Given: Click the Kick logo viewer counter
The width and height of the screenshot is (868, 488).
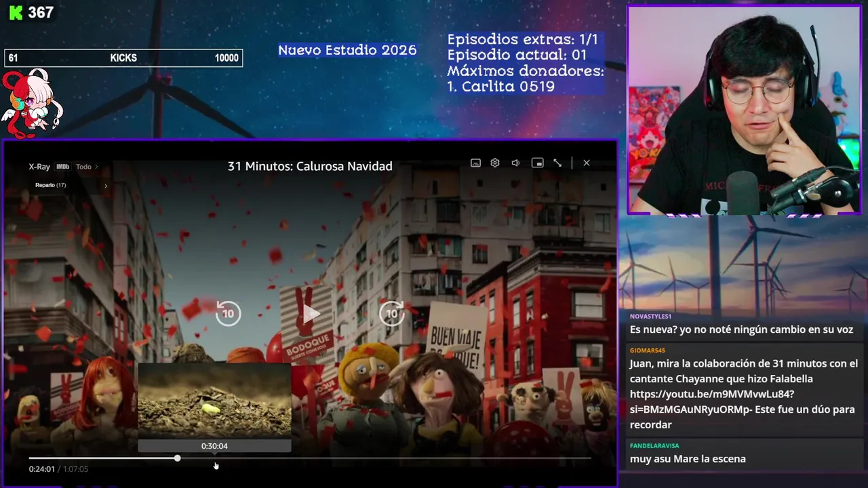Looking at the screenshot, I should click(31, 12).
